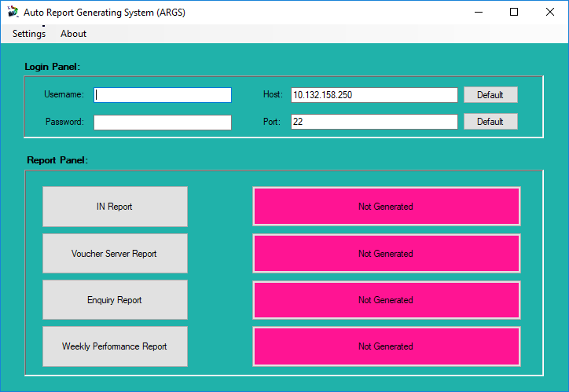Open the Settings menu
This screenshot has width=569, height=392.
(x=29, y=34)
